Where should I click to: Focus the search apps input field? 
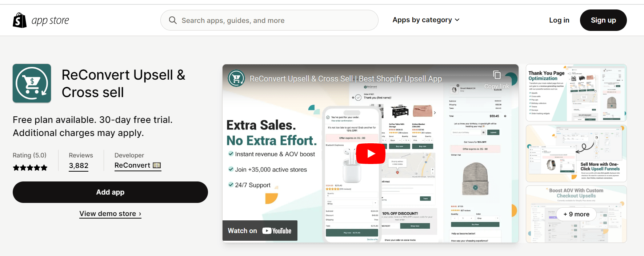click(276, 20)
